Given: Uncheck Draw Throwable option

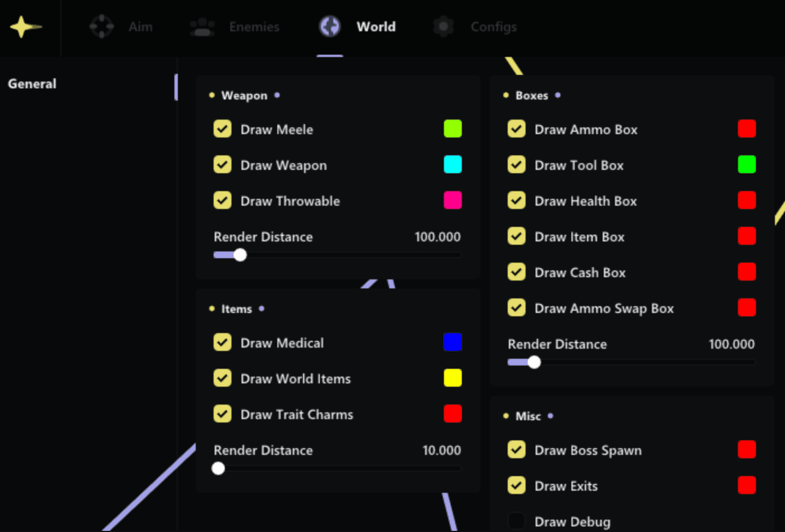Looking at the screenshot, I should click(x=223, y=201).
